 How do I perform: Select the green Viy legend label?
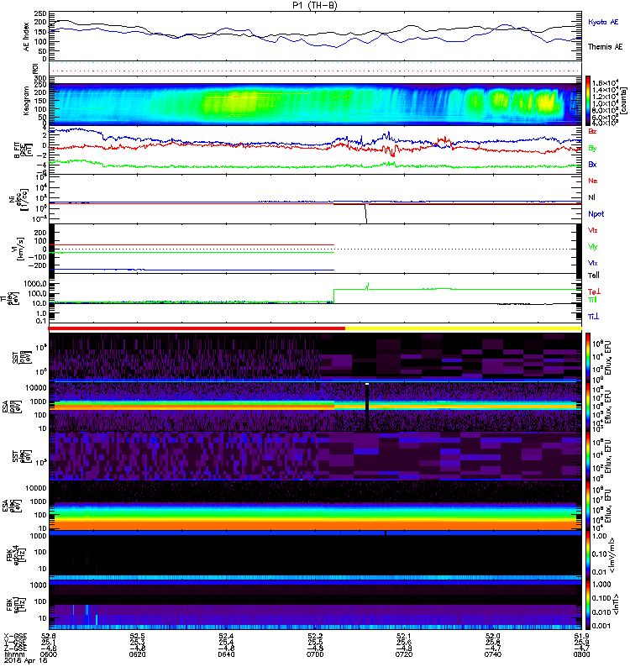point(593,247)
